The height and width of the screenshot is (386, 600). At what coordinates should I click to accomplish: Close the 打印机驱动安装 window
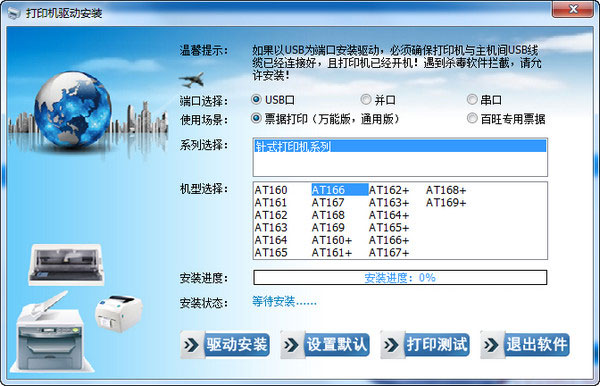[573, 9]
